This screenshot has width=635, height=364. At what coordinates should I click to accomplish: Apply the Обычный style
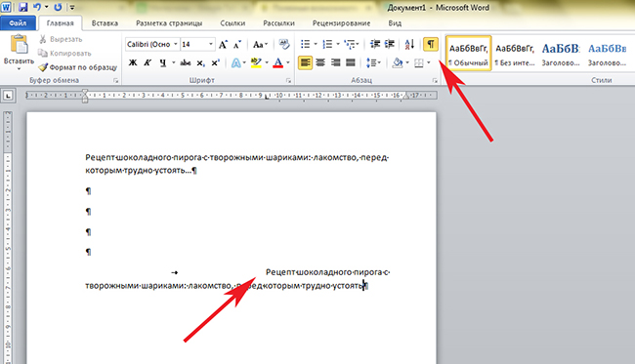pos(469,54)
